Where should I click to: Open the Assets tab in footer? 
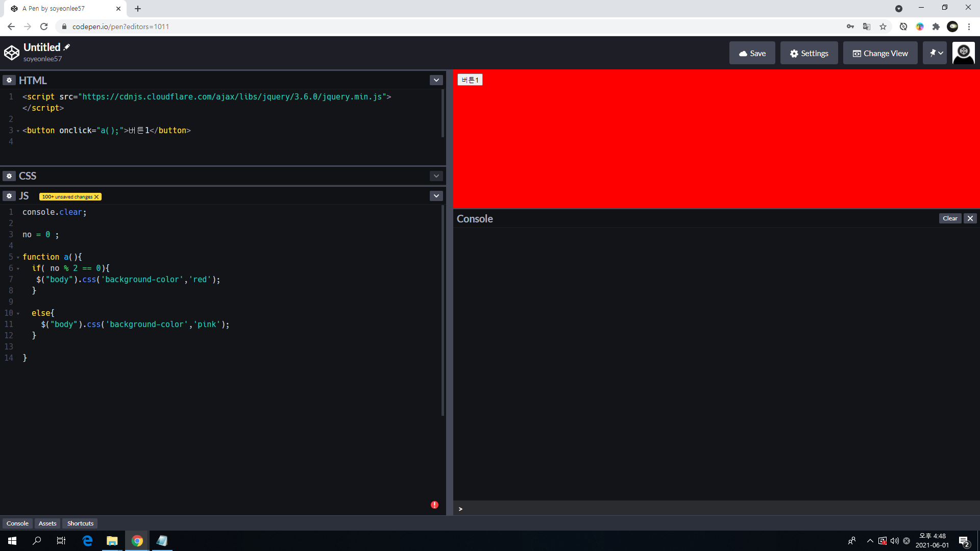tap(47, 523)
